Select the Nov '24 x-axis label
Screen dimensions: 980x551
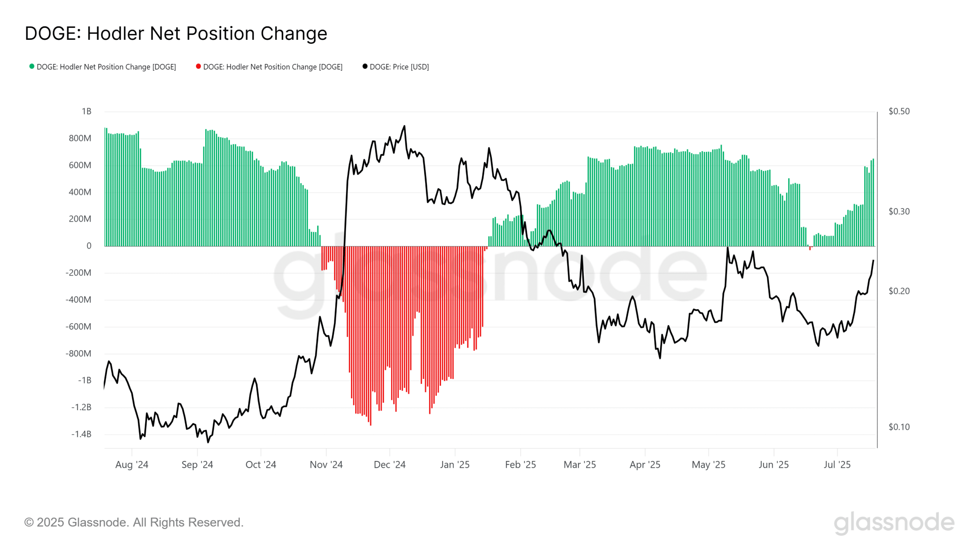click(x=326, y=465)
